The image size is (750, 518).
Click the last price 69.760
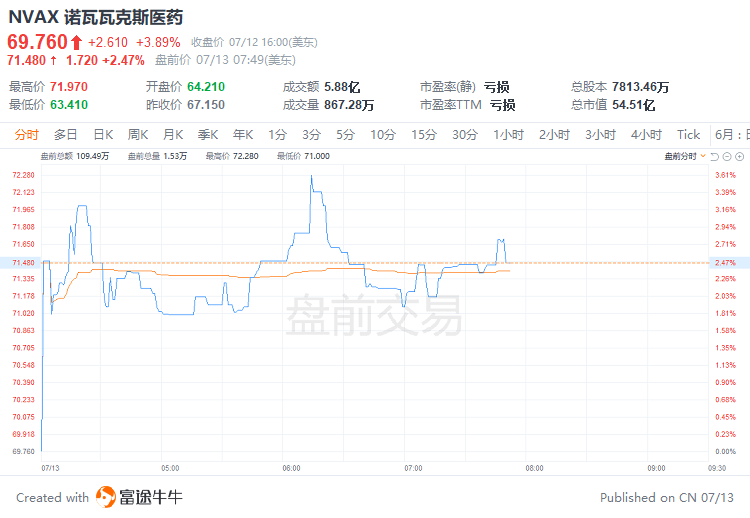pyautogui.click(x=37, y=42)
